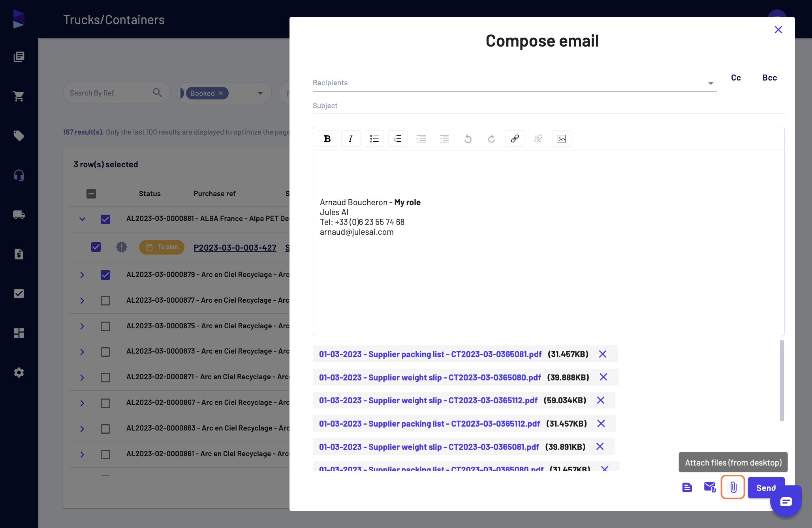Check the AL2023-03-0000877 row checkbox

[105, 301]
